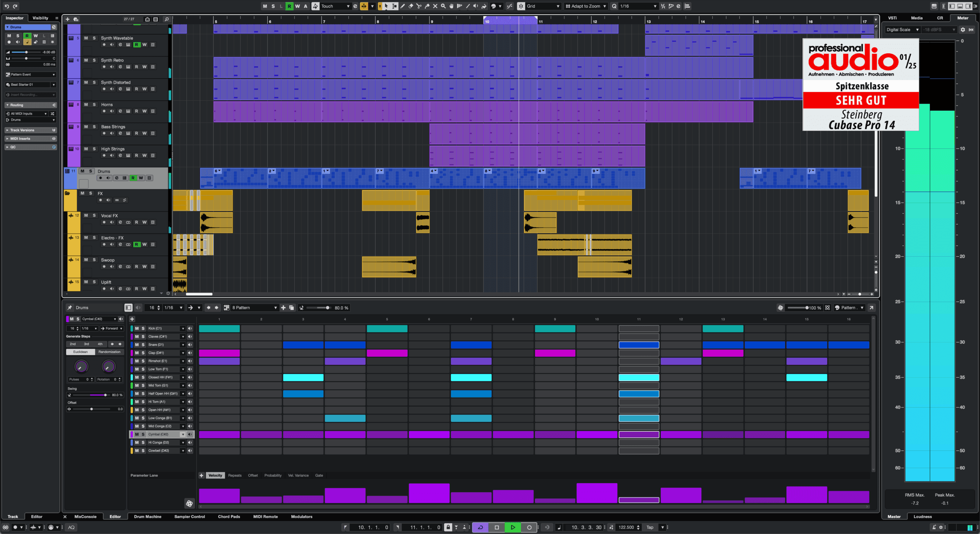The width and height of the screenshot is (980, 534).
Task: Mute the Kick (C1) lane
Action: (x=137, y=328)
